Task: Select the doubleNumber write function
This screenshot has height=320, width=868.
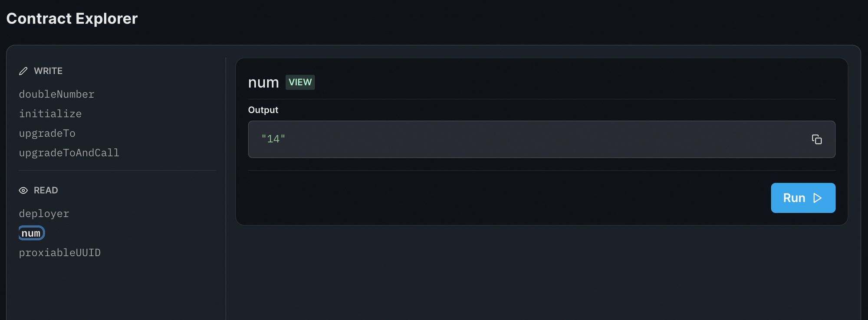Action: (57, 94)
